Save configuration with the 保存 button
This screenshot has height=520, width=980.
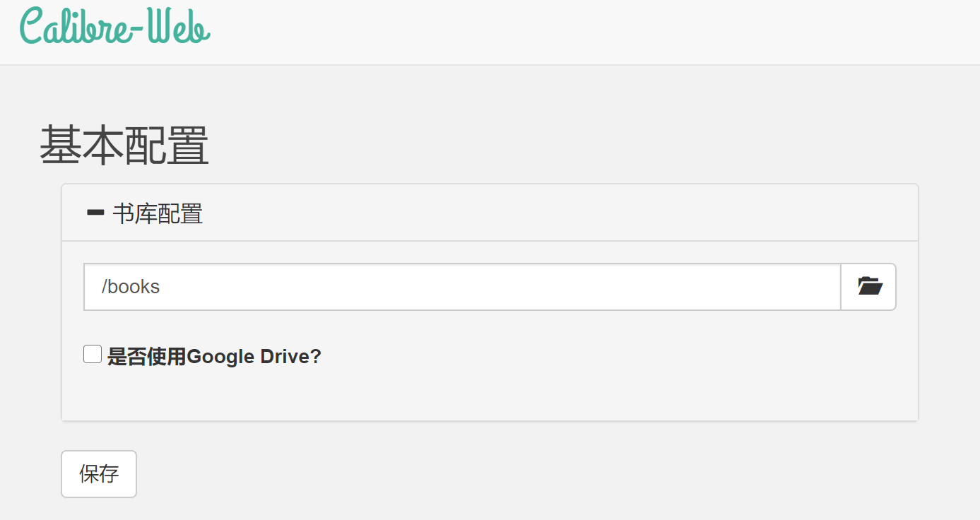click(99, 474)
